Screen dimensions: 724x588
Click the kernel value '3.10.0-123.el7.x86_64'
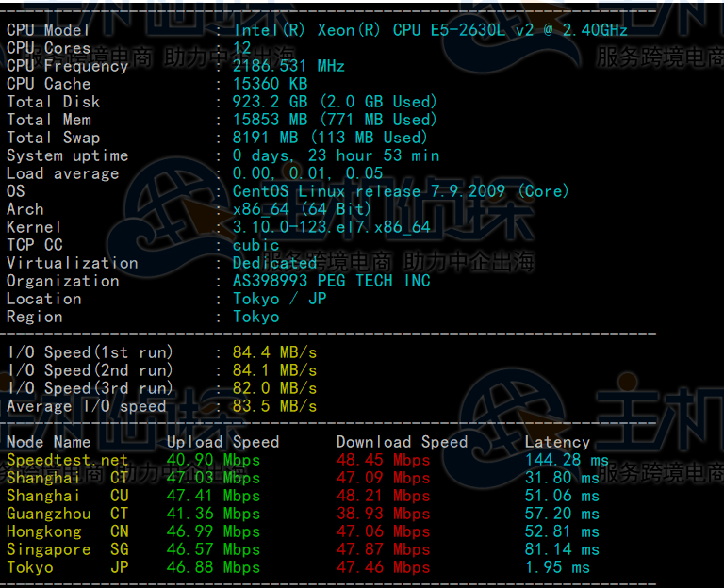click(332, 227)
